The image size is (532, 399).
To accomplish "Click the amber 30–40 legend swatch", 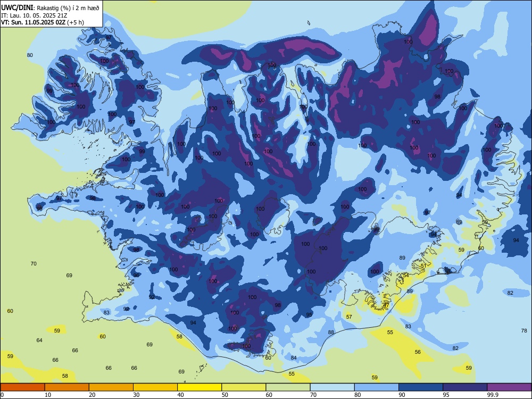I will point(155,387).
